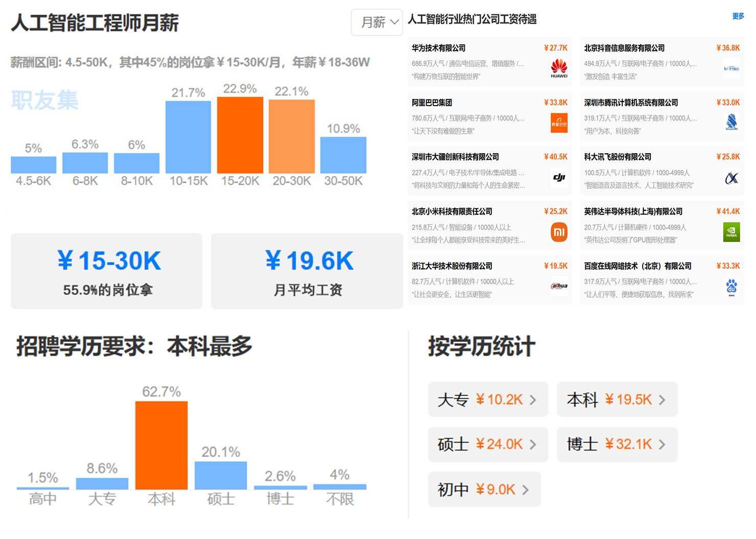The image size is (756, 539).
Task: Open 百度在线网络技术（北京）有限公司 company name
Action: (x=638, y=266)
